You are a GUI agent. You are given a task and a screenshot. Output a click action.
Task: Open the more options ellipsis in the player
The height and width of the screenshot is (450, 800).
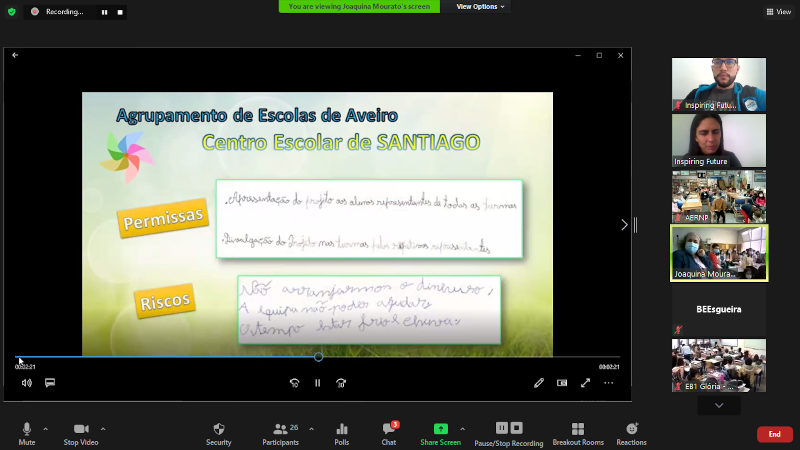(x=609, y=383)
